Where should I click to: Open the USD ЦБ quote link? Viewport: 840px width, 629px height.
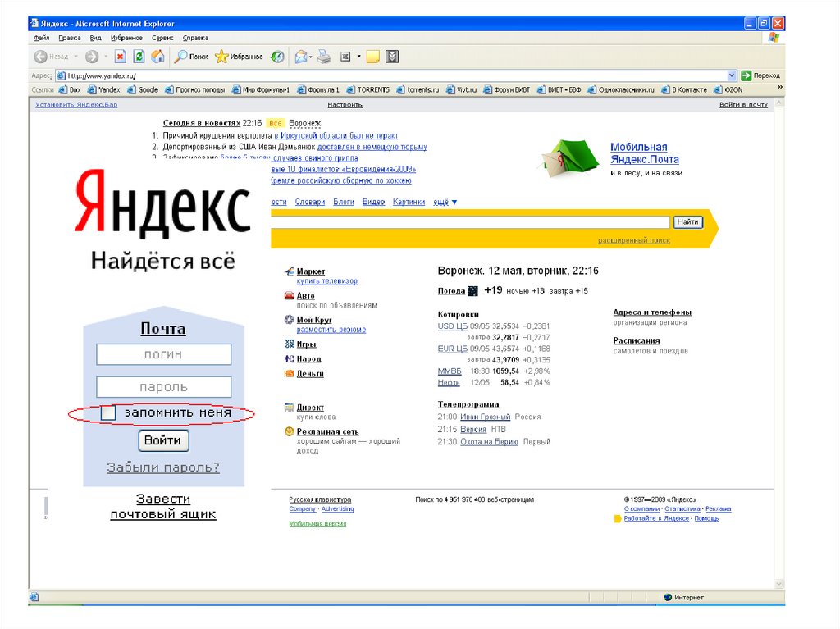point(452,326)
